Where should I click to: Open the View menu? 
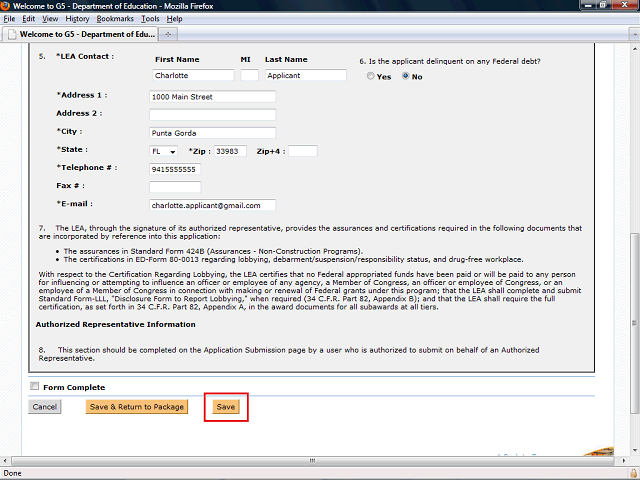pyautogui.click(x=50, y=19)
